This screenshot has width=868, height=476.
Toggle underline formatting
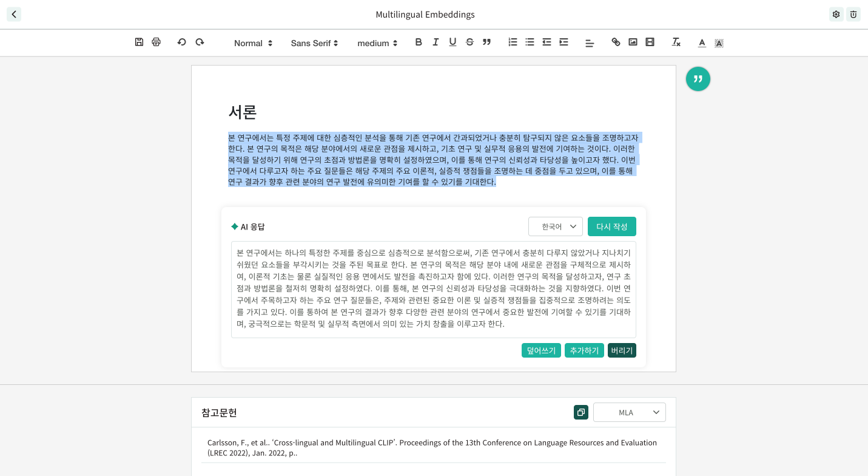pos(453,42)
